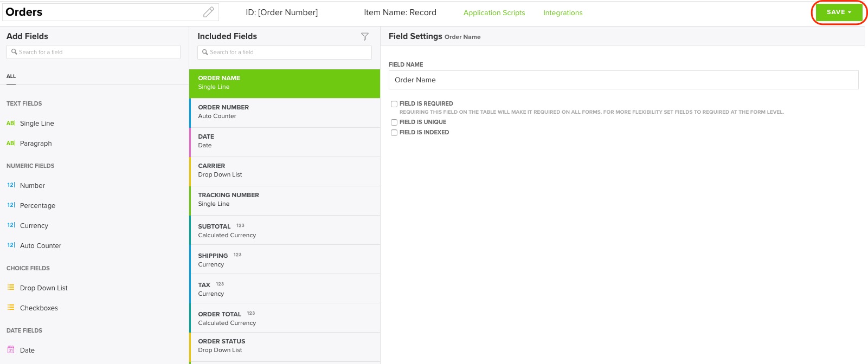Select the Tracking Number field row
The image size is (868, 364).
click(x=285, y=200)
